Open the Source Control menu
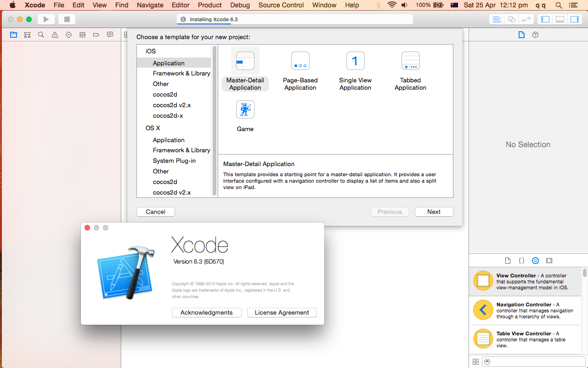Screen dimensions: 588x368 point(281,5)
